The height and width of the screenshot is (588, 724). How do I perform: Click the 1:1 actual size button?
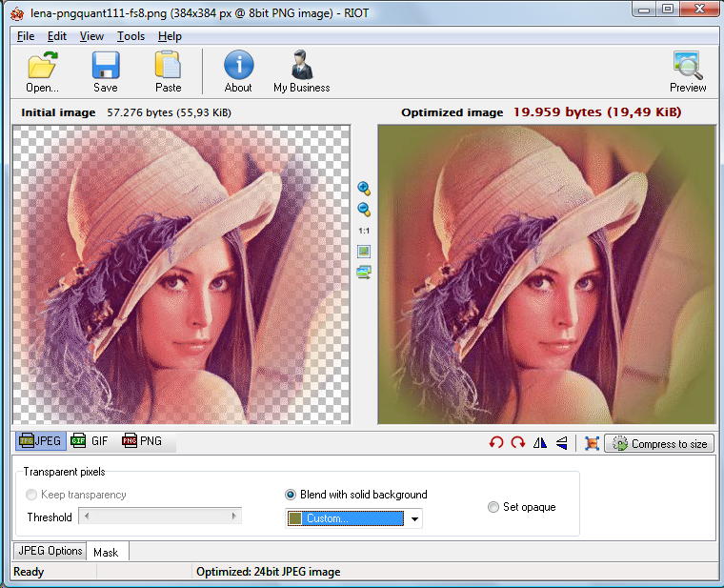click(x=364, y=231)
